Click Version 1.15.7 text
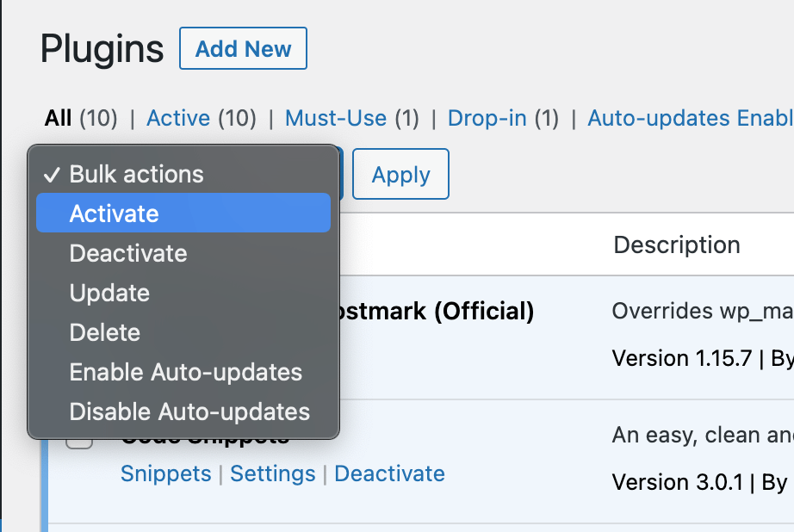The width and height of the screenshot is (794, 532). [x=681, y=358]
